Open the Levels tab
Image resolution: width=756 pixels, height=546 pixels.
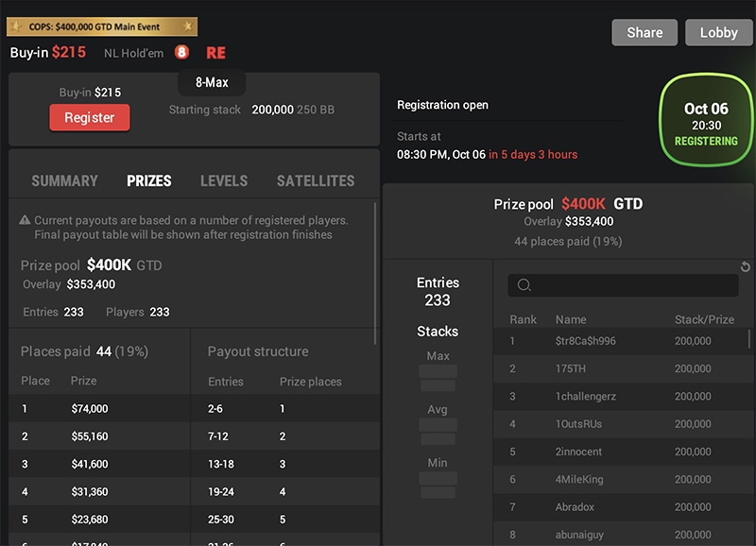[x=224, y=180]
